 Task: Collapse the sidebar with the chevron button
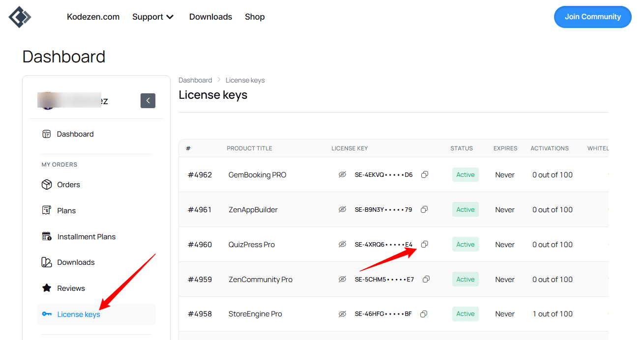coord(148,100)
